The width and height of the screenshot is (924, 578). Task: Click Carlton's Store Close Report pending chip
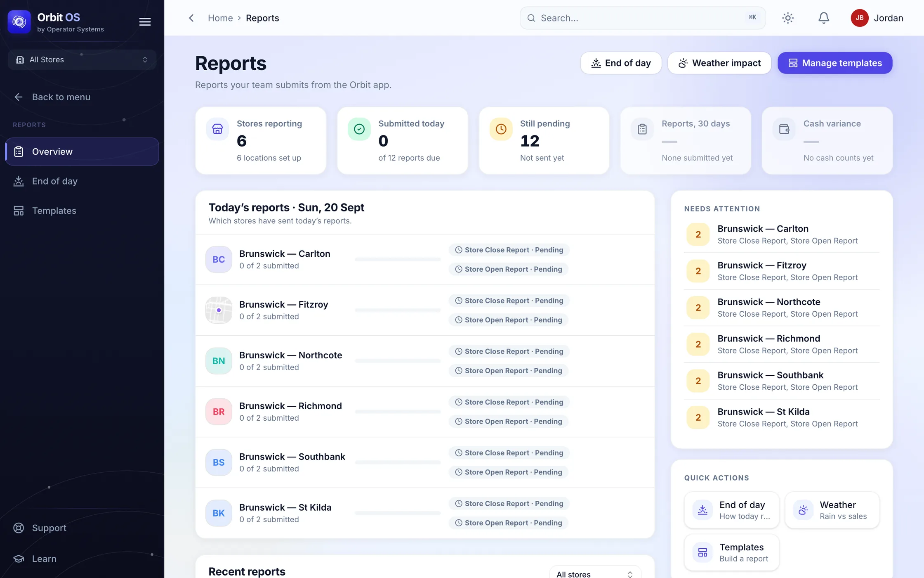509,250
